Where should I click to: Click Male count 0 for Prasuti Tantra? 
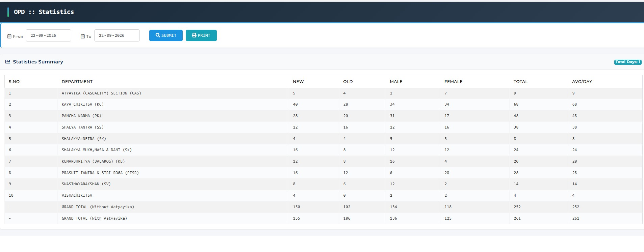coord(391,173)
